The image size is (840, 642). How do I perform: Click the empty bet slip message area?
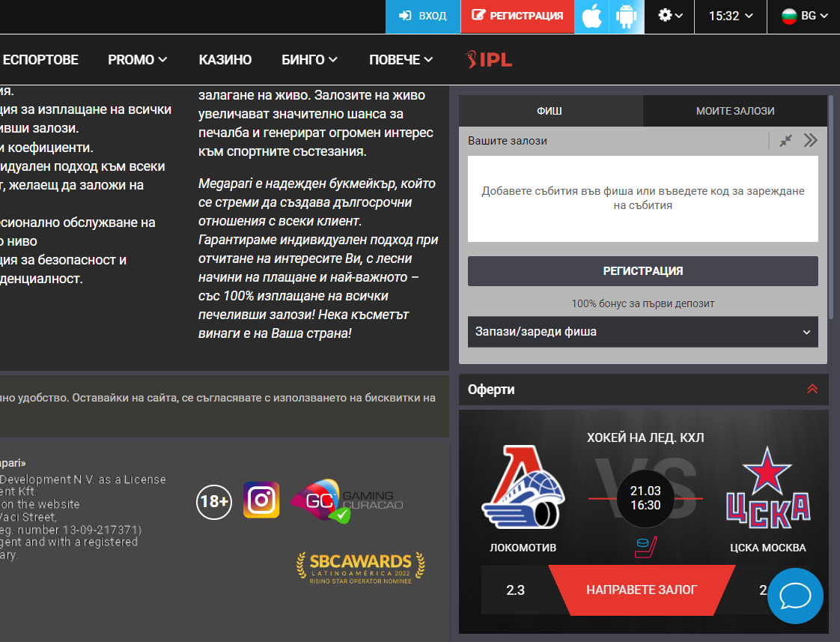(643, 199)
